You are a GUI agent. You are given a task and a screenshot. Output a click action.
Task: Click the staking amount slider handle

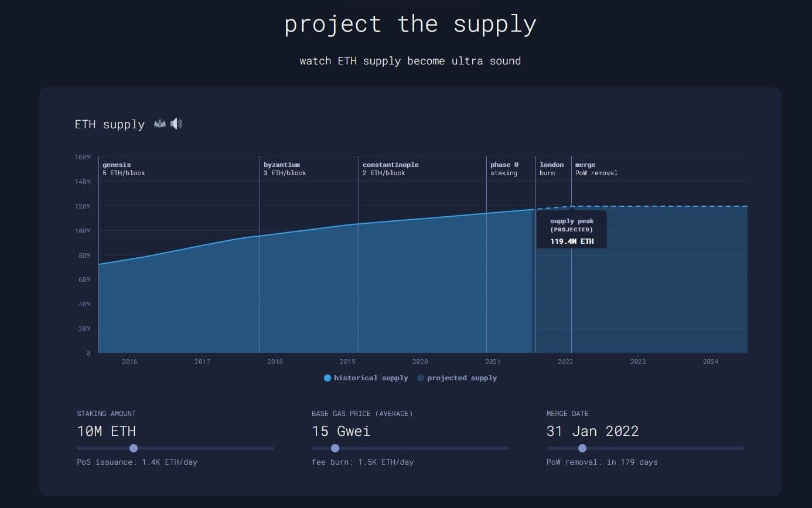coord(134,448)
